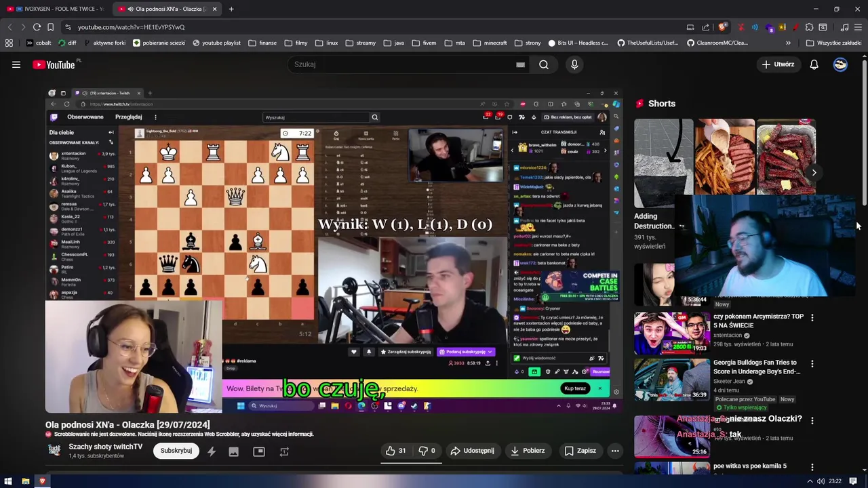Viewport: 868px width, 488px height.
Task: Select the Ola podnosi XN'a browser tab
Action: click(166, 9)
